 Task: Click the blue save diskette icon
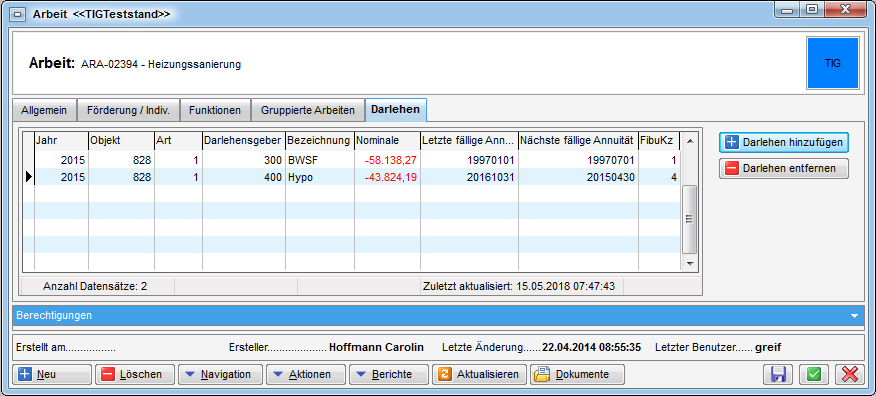778,374
